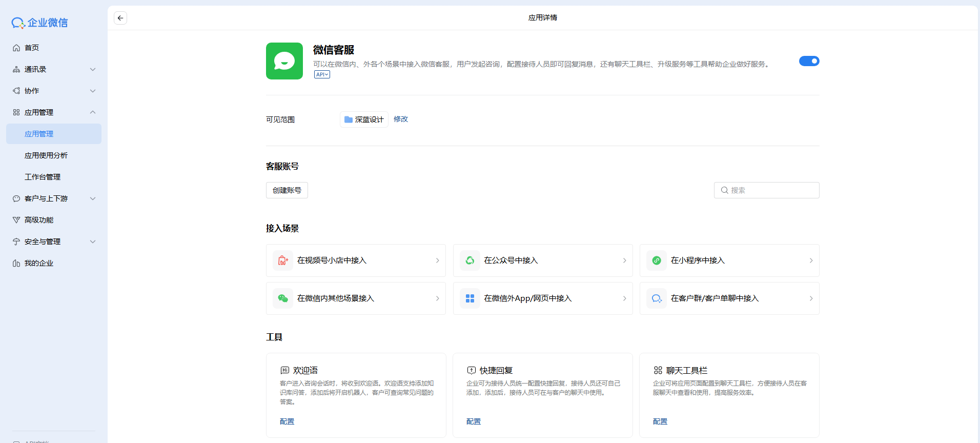Click the 欢迎语 tool title

click(x=305, y=370)
